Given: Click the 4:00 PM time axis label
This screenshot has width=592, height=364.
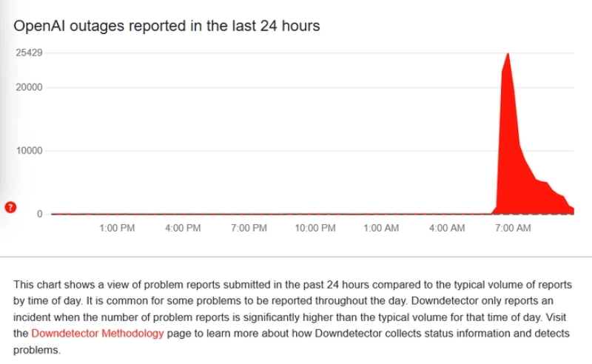Looking at the screenshot, I should coord(183,228).
